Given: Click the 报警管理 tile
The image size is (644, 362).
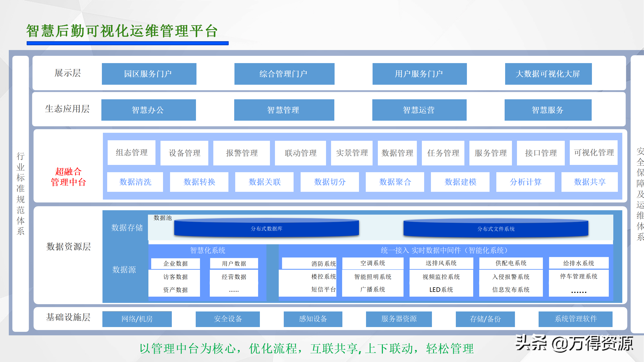Looking at the screenshot, I should [x=242, y=153].
